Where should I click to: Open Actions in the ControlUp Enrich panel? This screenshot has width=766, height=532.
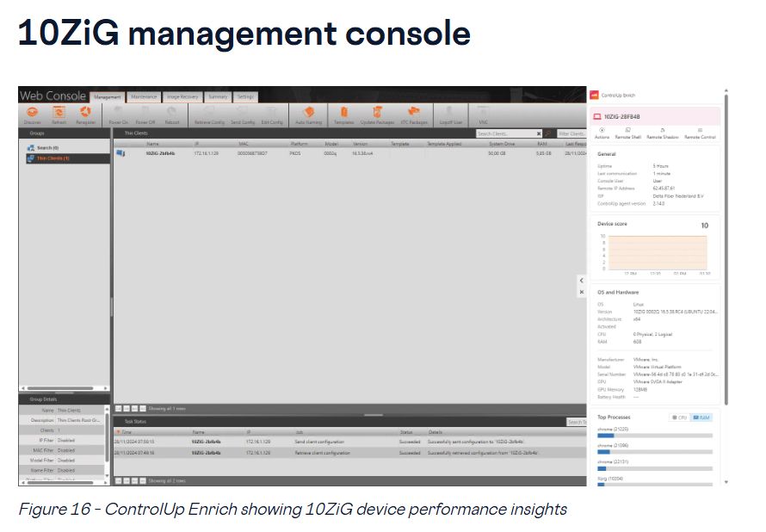pyautogui.click(x=602, y=133)
